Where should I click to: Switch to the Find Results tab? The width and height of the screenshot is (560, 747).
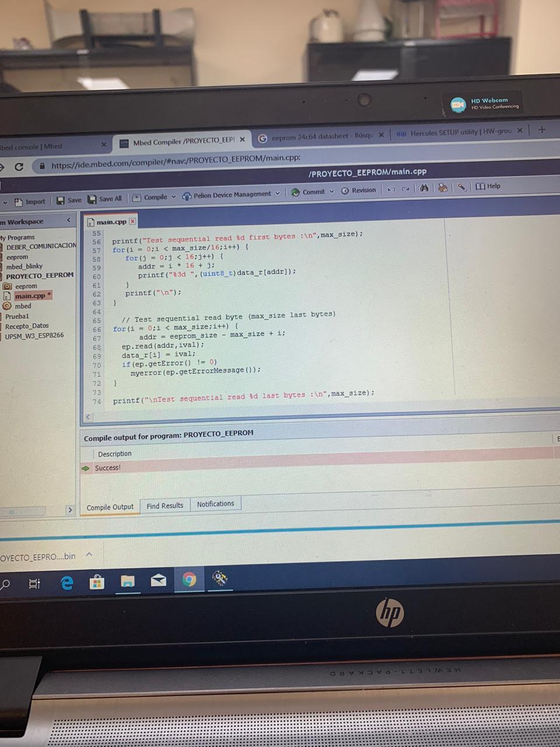coord(164,505)
